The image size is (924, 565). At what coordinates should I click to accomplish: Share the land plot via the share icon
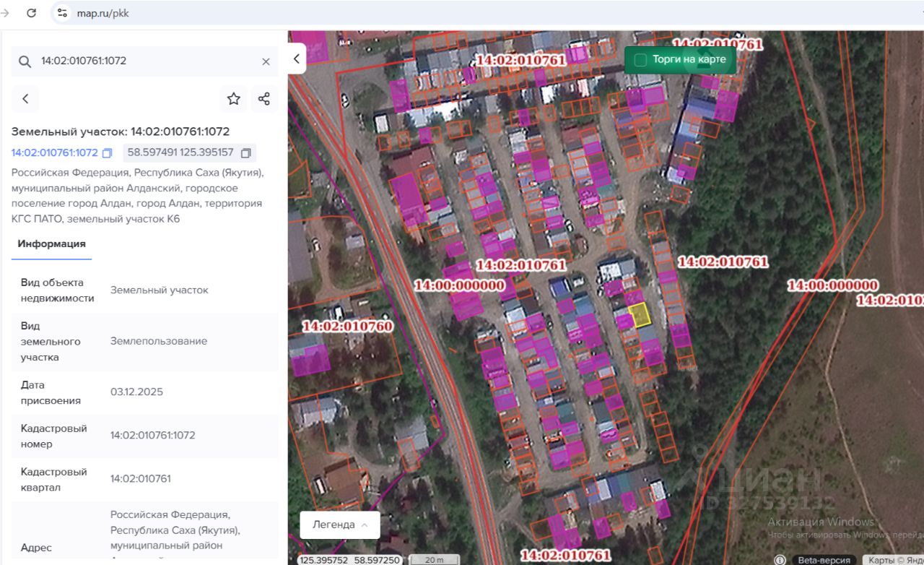pos(264,99)
